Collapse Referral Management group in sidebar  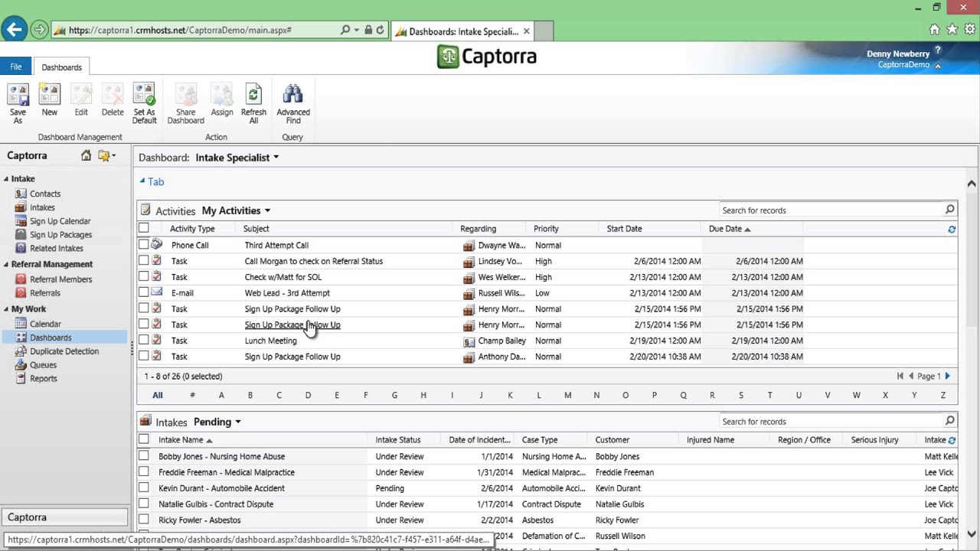coord(6,265)
